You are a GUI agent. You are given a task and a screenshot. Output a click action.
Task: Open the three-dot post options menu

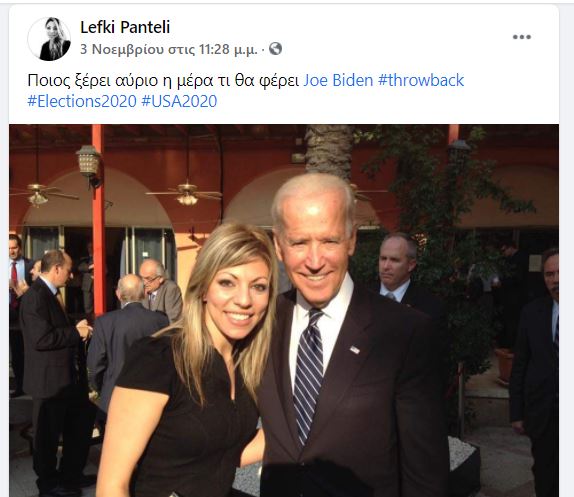click(522, 37)
